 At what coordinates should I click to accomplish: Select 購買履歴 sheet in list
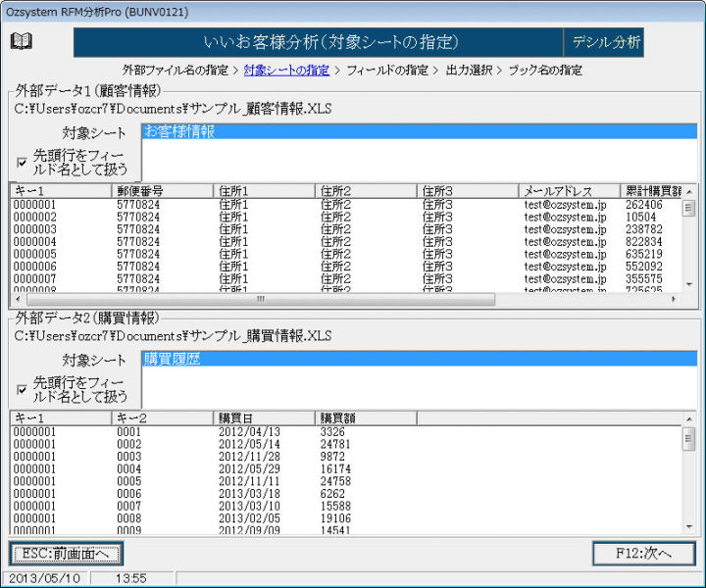pos(173,360)
